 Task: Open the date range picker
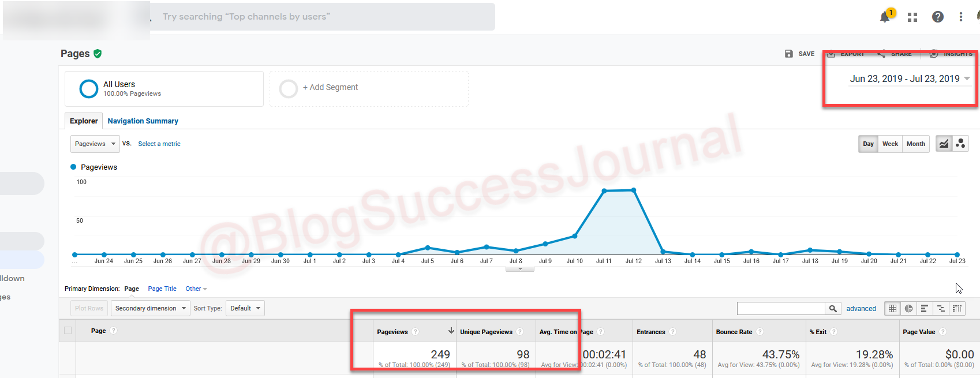pos(910,79)
